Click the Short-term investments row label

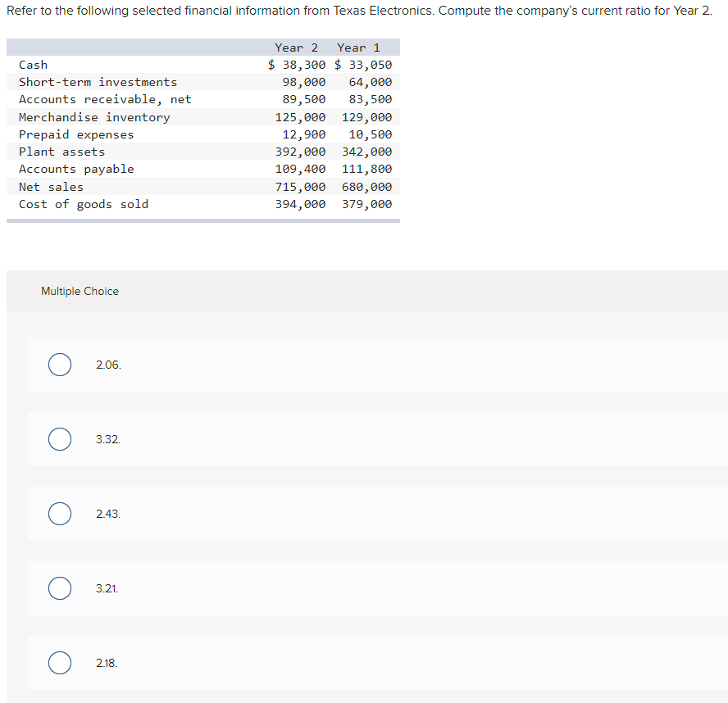(x=98, y=82)
